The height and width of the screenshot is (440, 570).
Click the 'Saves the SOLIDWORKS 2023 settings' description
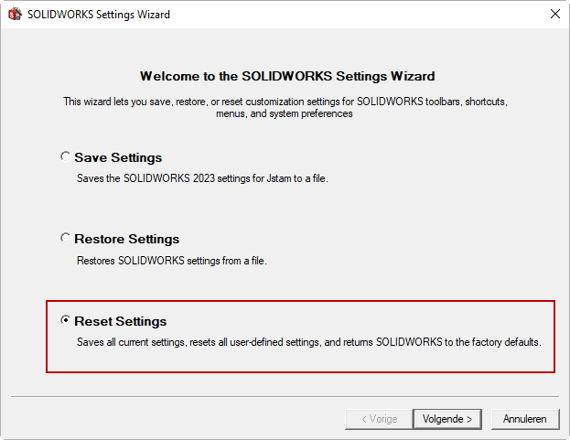(x=202, y=179)
